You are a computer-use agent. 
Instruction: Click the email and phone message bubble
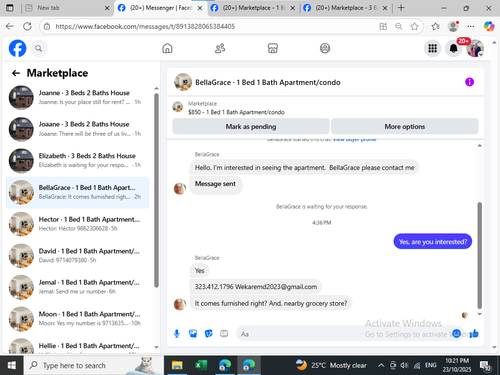click(256, 287)
